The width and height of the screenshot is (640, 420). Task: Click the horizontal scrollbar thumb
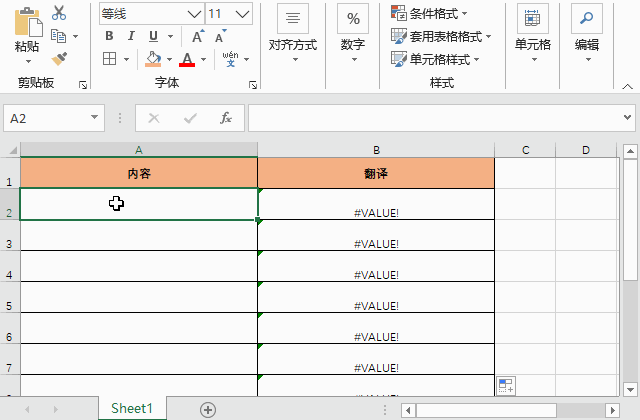(487, 410)
